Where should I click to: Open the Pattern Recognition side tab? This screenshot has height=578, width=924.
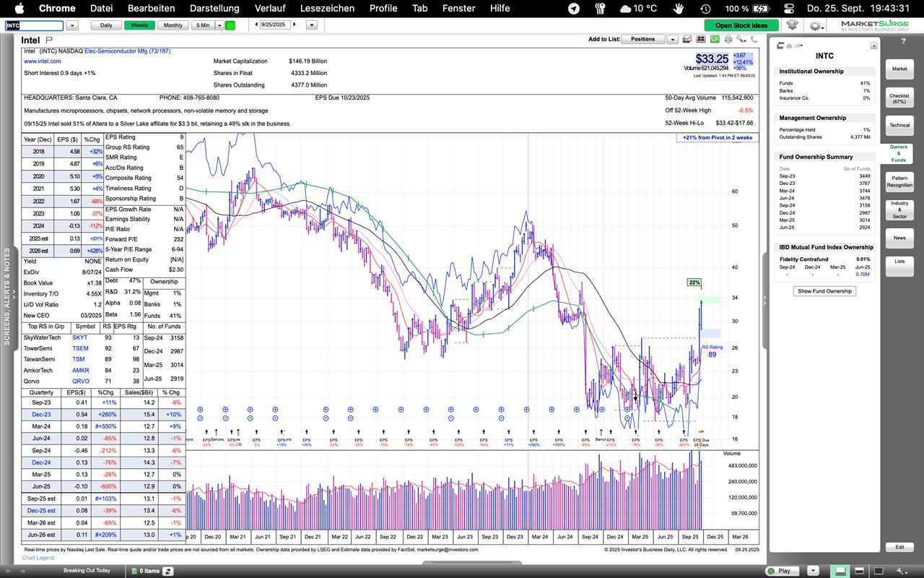click(899, 181)
